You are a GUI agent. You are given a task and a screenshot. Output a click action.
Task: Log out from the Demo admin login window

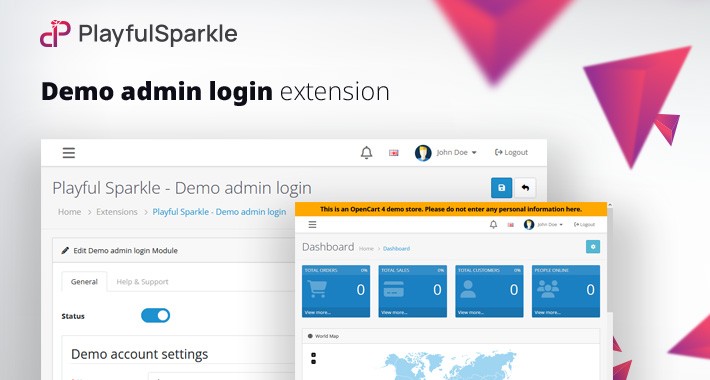tap(511, 153)
